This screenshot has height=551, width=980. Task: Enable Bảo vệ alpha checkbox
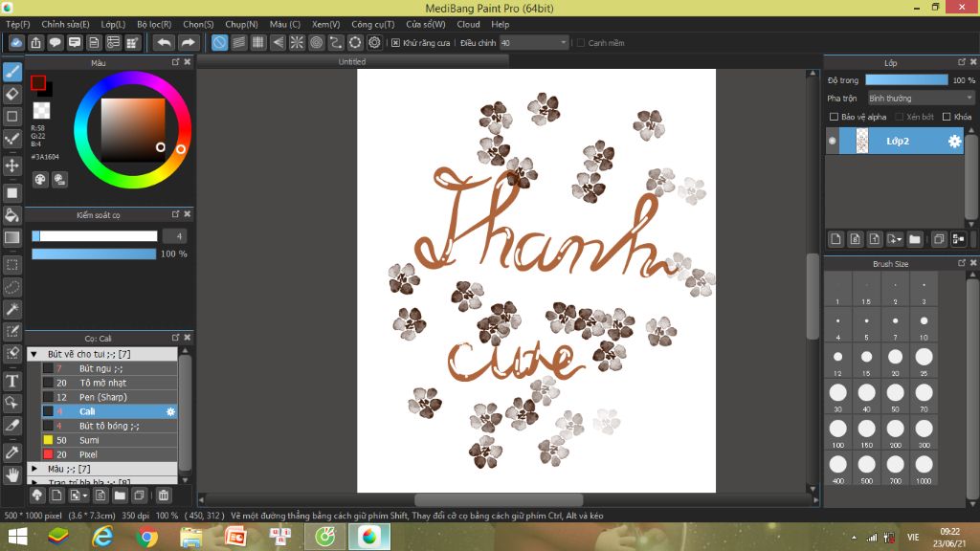point(834,117)
